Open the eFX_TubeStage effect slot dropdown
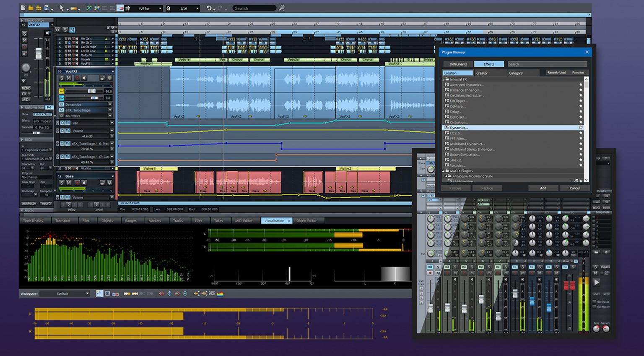This screenshot has height=356, width=644. pos(110,110)
